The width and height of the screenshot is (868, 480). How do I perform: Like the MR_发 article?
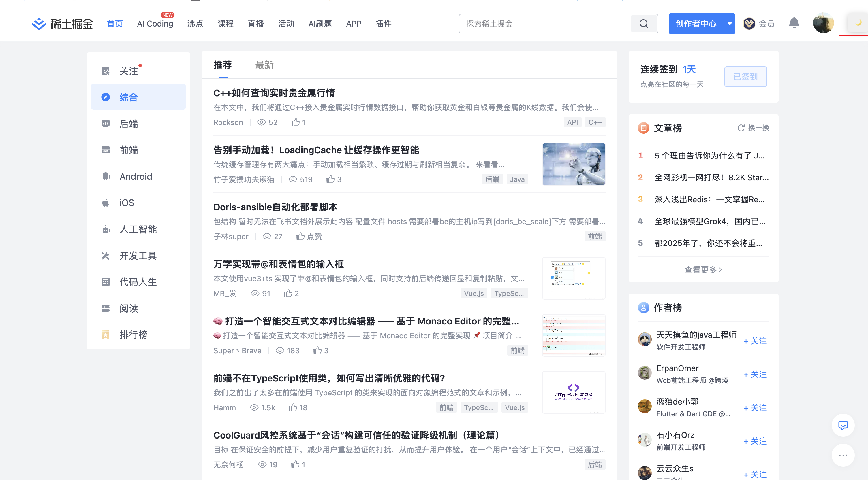(291, 294)
